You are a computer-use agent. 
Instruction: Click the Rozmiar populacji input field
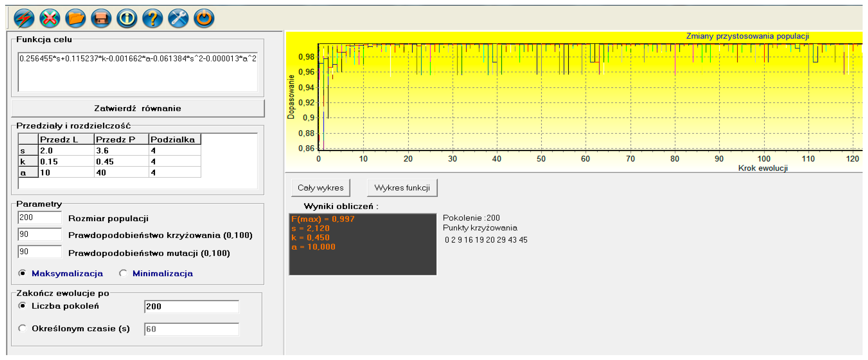tap(39, 218)
